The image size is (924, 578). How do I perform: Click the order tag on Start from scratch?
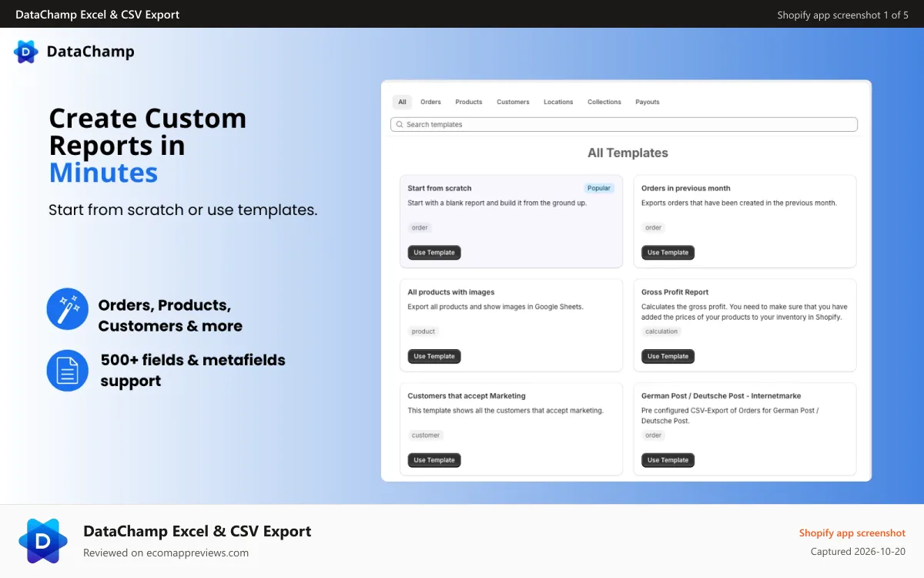pyautogui.click(x=420, y=227)
